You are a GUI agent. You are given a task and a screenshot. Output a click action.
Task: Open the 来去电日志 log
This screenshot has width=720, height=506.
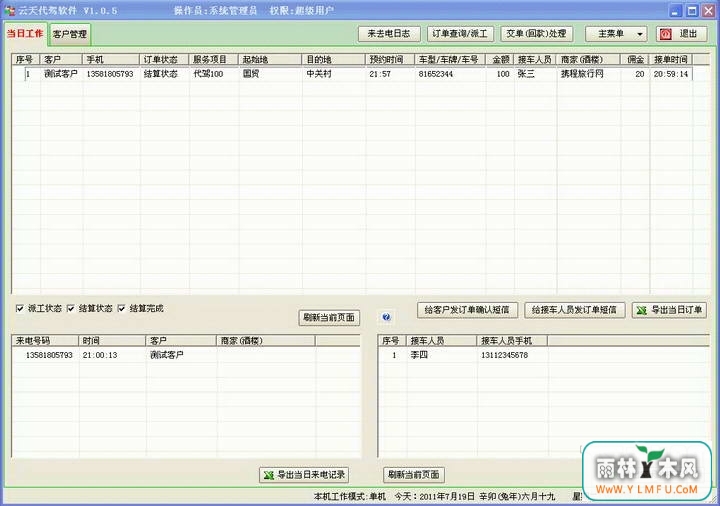point(389,34)
